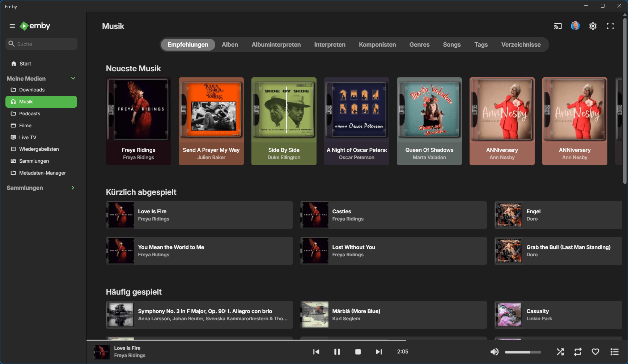Open the Genres tab

click(x=419, y=45)
